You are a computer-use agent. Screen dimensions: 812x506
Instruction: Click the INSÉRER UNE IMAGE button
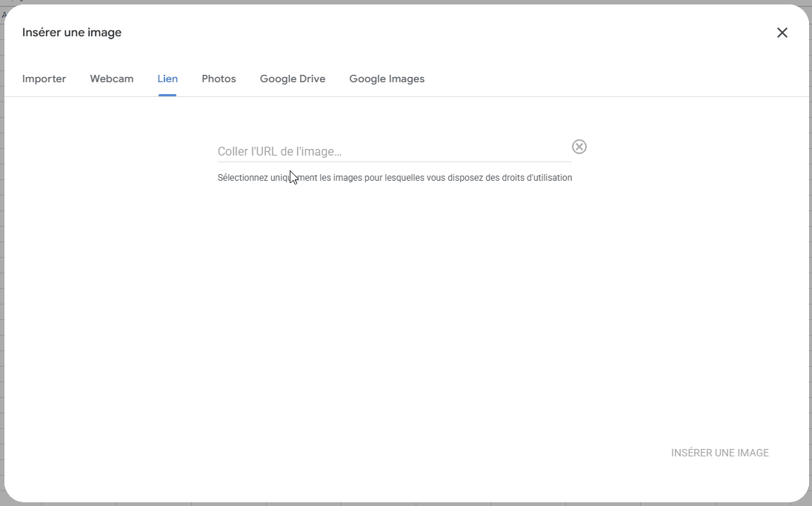[720, 453]
